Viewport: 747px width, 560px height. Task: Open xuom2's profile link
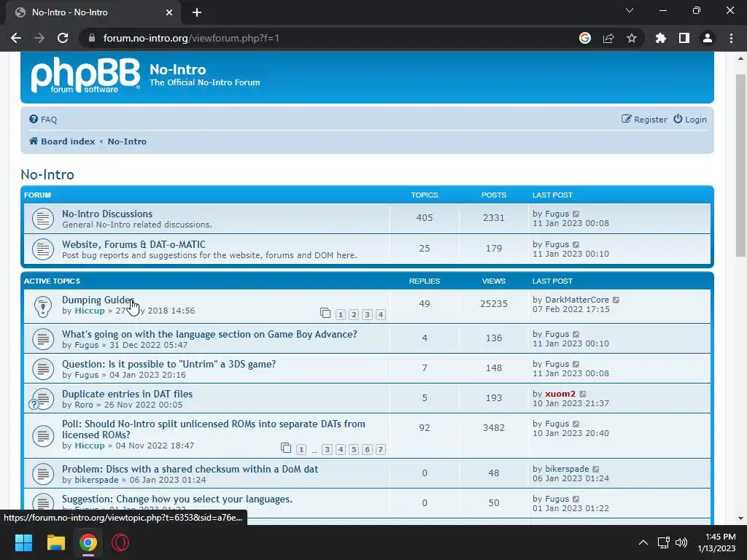tap(560, 394)
